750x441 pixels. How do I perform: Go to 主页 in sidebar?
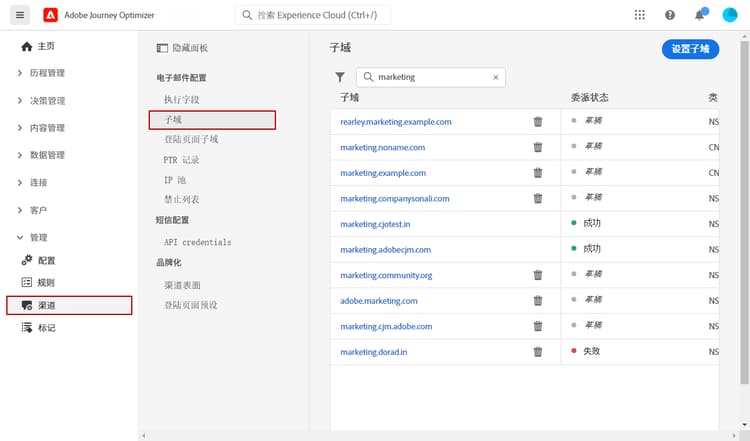(x=46, y=46)
